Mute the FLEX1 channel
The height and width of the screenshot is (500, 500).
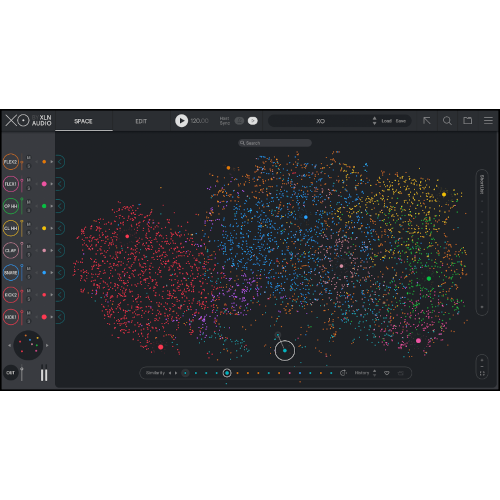tap(29, 180)
